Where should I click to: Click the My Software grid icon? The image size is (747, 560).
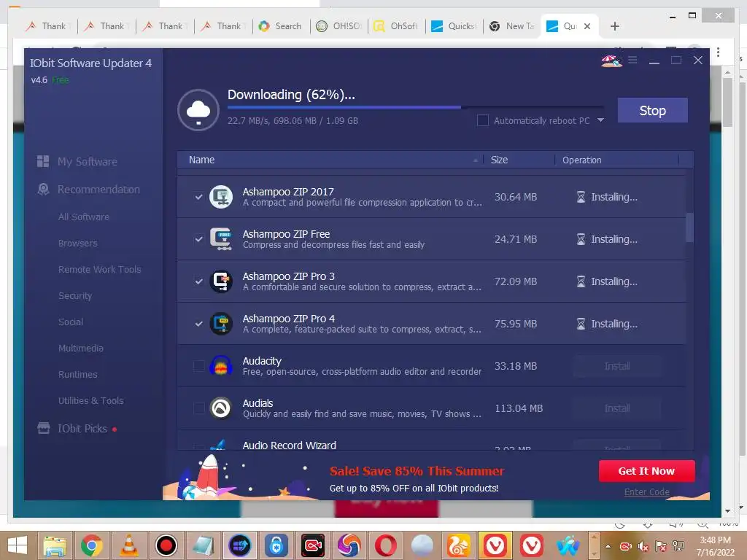43,161
